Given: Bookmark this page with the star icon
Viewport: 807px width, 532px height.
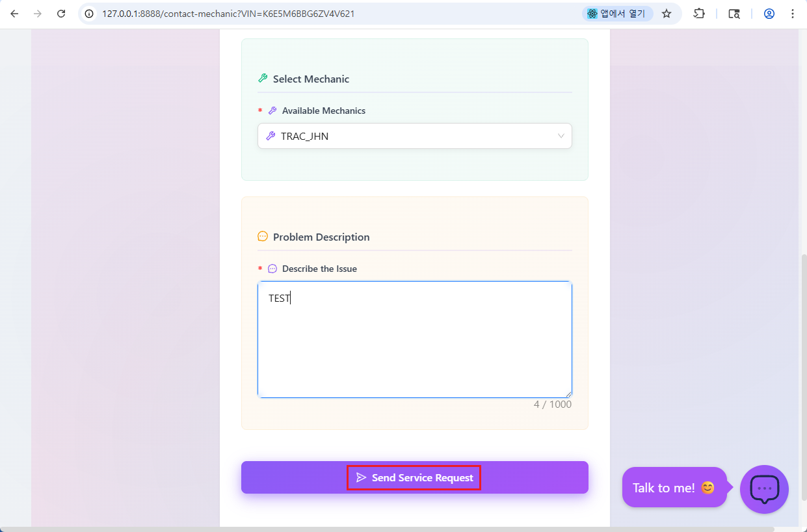Looking at the screenshot, I should click(x=667, y=14).
